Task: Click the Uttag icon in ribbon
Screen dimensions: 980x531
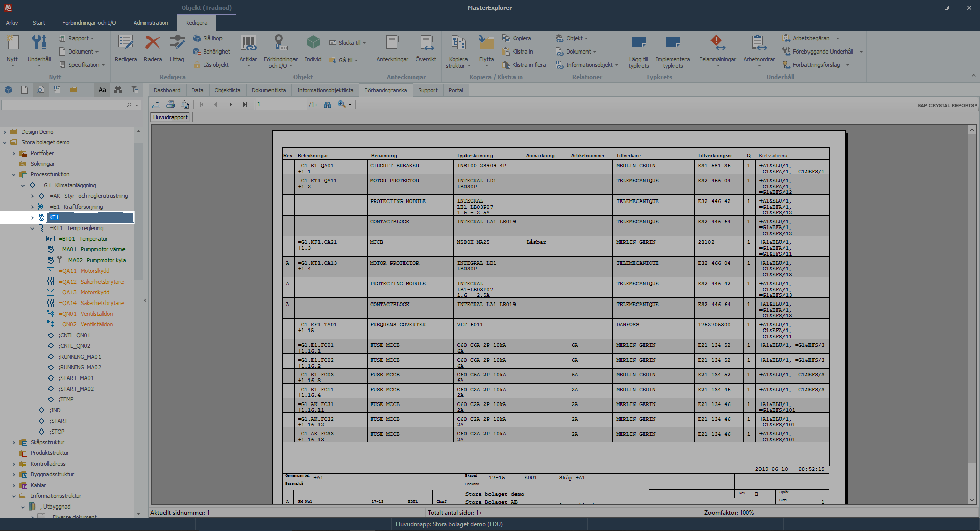Action: [x=177, y=49]
